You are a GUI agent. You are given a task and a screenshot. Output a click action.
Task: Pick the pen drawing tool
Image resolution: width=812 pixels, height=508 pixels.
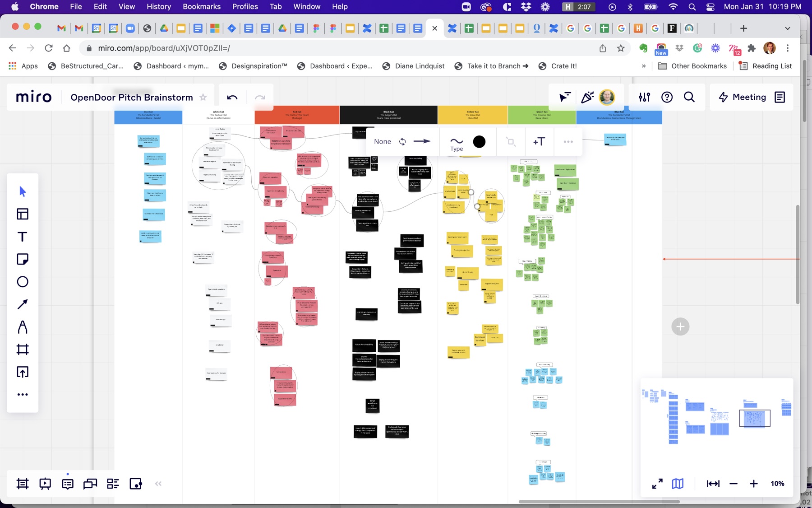[22, 327]
